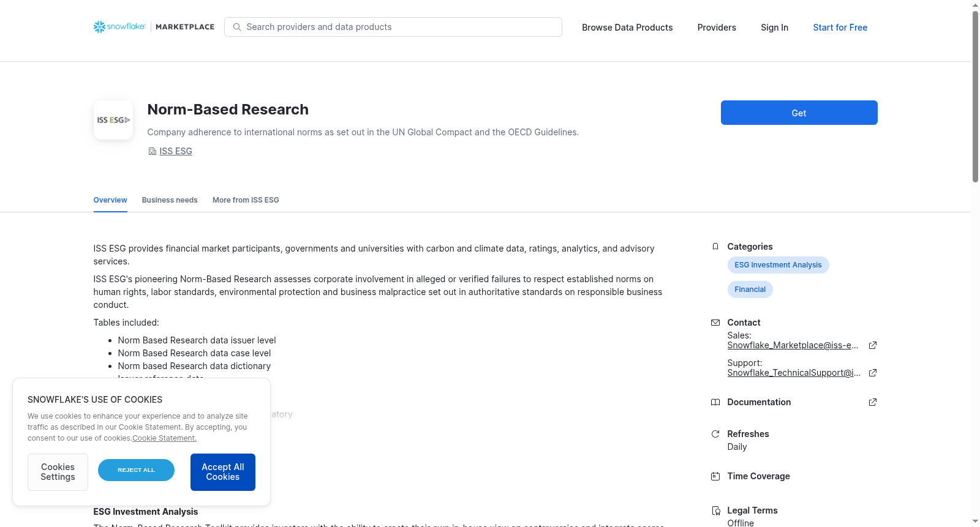Click the scrollbar down arrow
The image size is (980, 527).
coord(975,521)
